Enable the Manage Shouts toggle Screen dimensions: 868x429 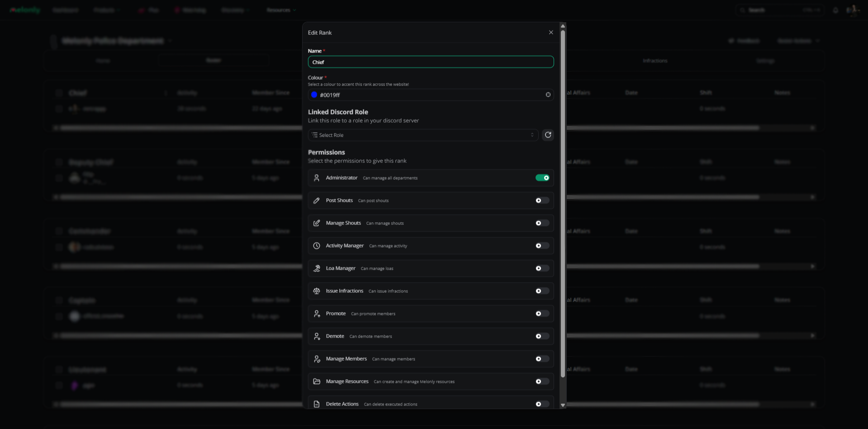tap(542, 223)
